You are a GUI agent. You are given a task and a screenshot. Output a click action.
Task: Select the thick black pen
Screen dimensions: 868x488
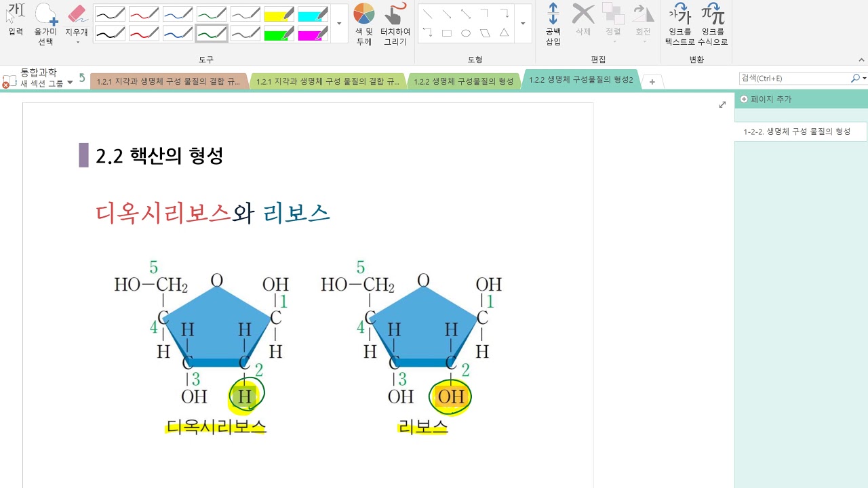point(110,33)
